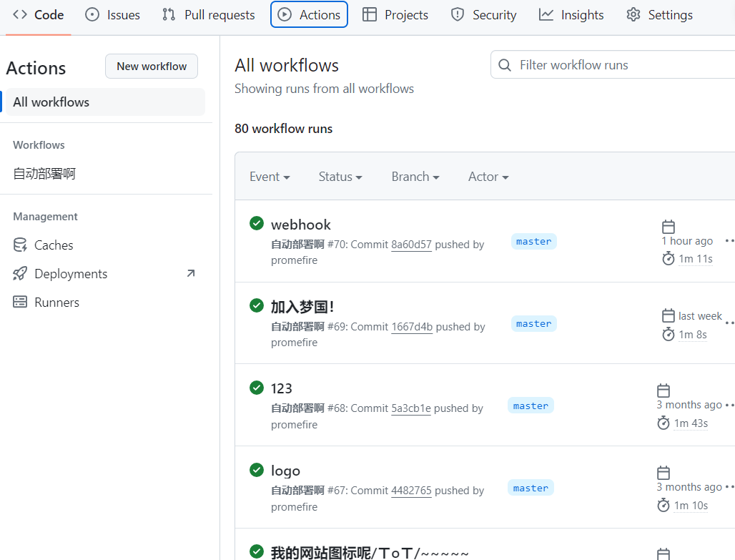The width and height of the screenshot is (735, 560).
Task: Click commit hash 1667d4b
Action: [412, 326]
